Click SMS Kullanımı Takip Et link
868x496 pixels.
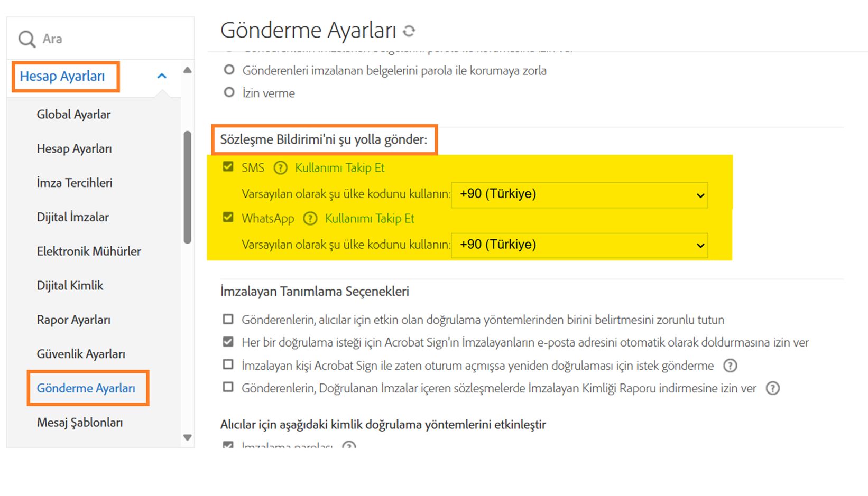[339, 168]
